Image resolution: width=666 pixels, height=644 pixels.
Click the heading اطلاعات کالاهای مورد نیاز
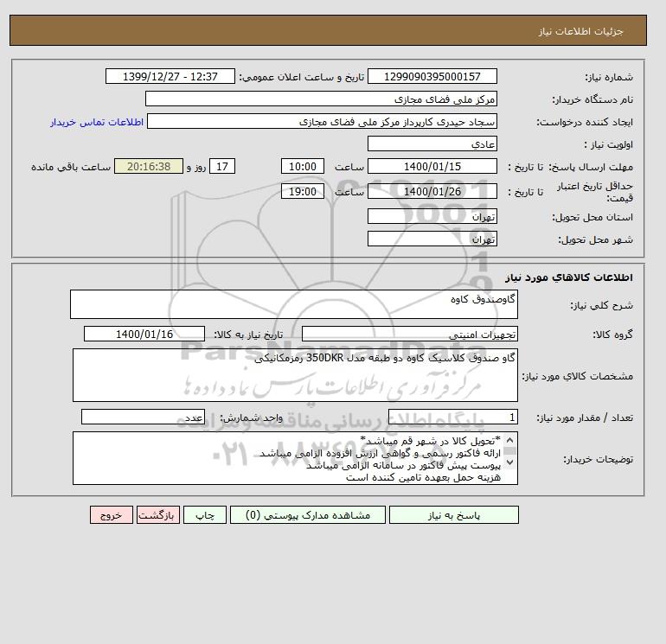[x=569, y=277]
